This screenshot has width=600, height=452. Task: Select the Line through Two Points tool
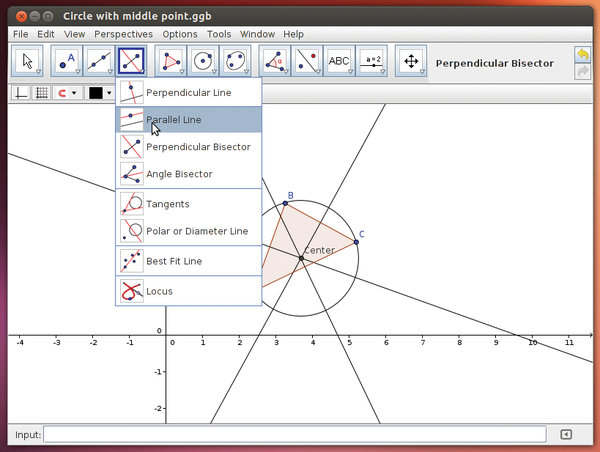[x=100, y=61]
